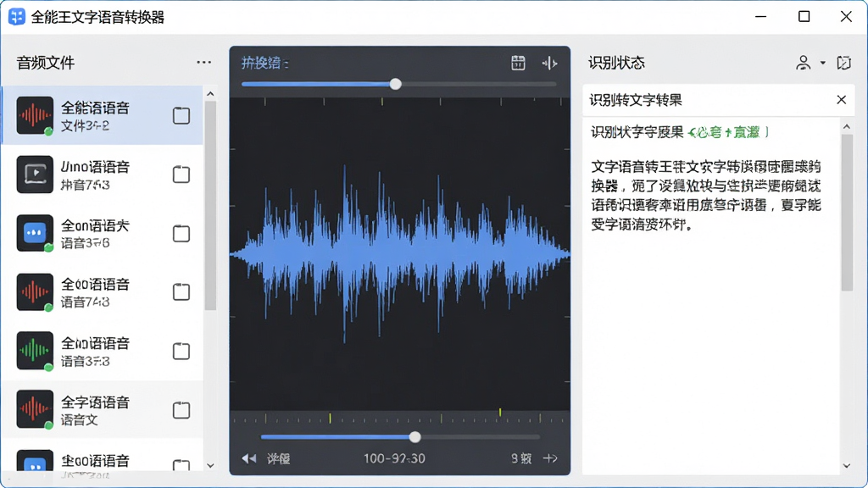Click the export icon beside the user dropdown
Viewport: 868px width, 488px height.
pos(843,63)
